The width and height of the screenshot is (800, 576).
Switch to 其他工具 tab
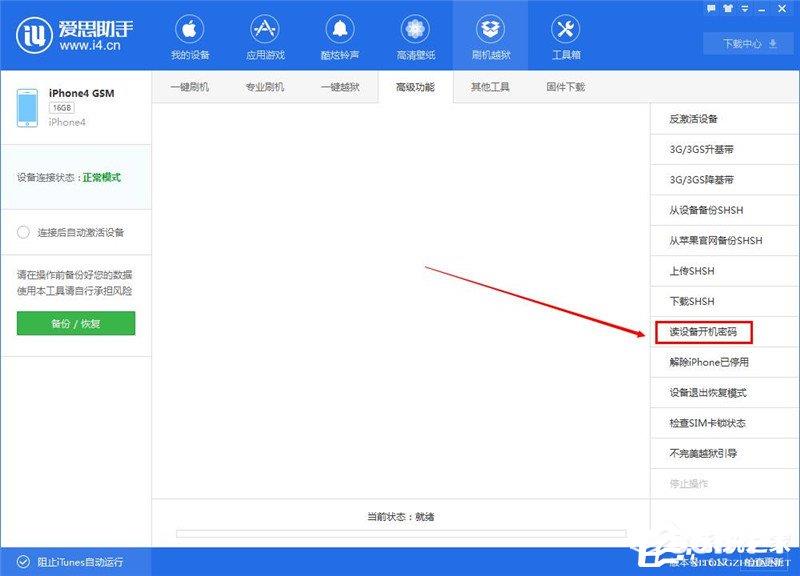(x=490, y=87)
